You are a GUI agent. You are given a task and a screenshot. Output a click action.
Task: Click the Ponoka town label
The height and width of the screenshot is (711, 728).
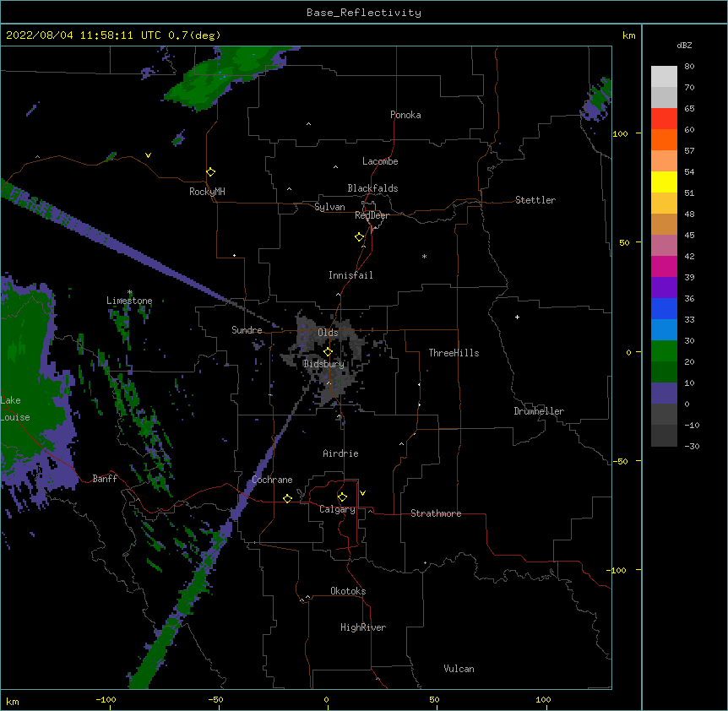tap(405, 115)
